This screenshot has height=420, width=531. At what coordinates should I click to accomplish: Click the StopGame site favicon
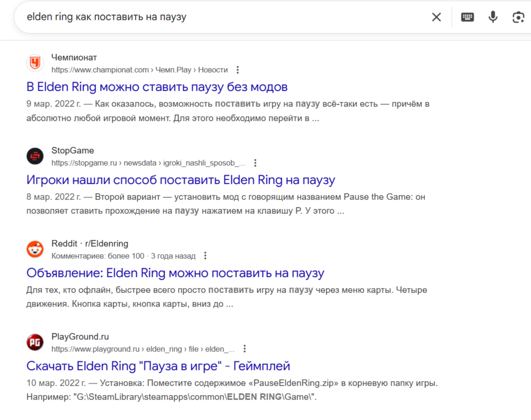point(35,156)
